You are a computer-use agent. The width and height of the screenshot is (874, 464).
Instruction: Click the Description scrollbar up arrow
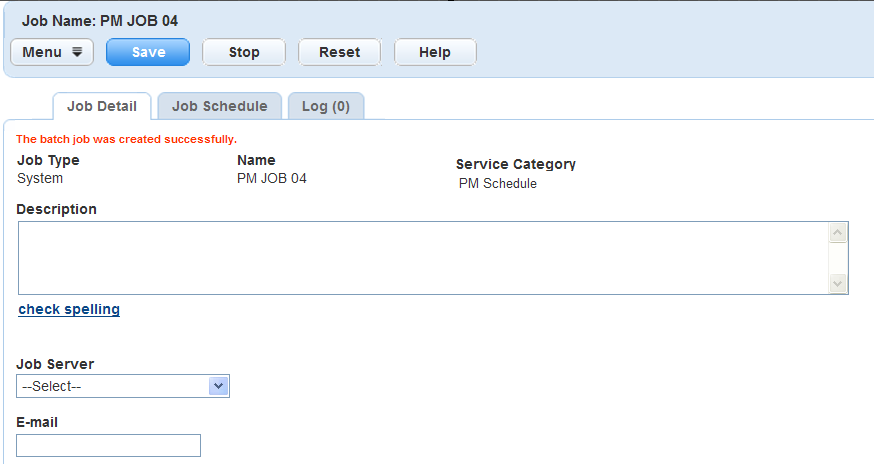tap(838, 232)
